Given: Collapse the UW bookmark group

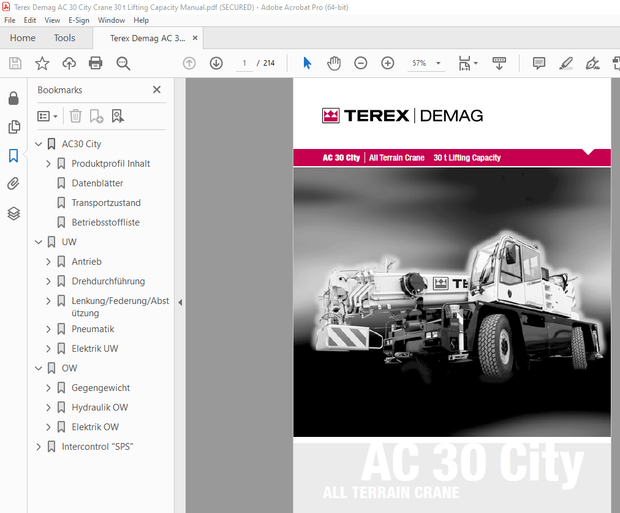Looking at the screenshot, I should [38, 242].
